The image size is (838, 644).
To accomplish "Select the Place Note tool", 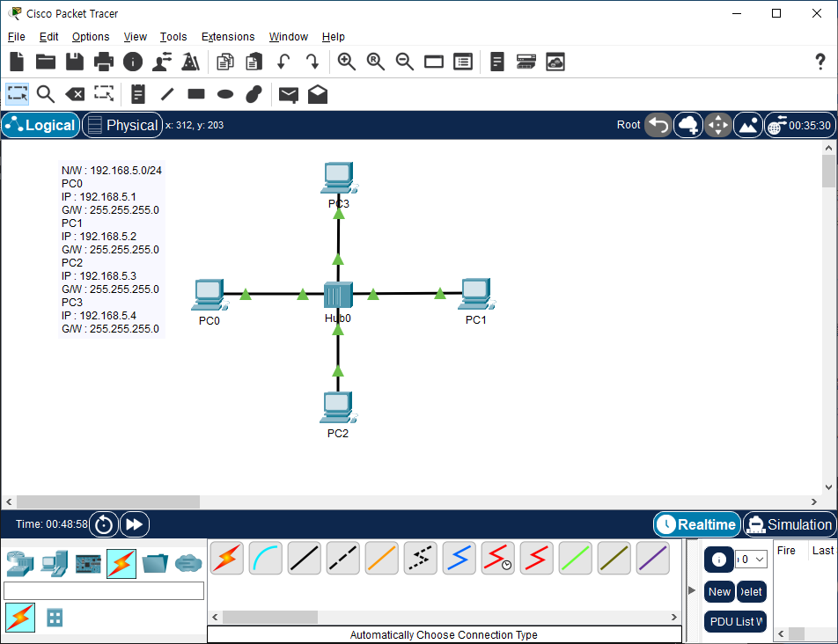I will [x=138, y=94].
